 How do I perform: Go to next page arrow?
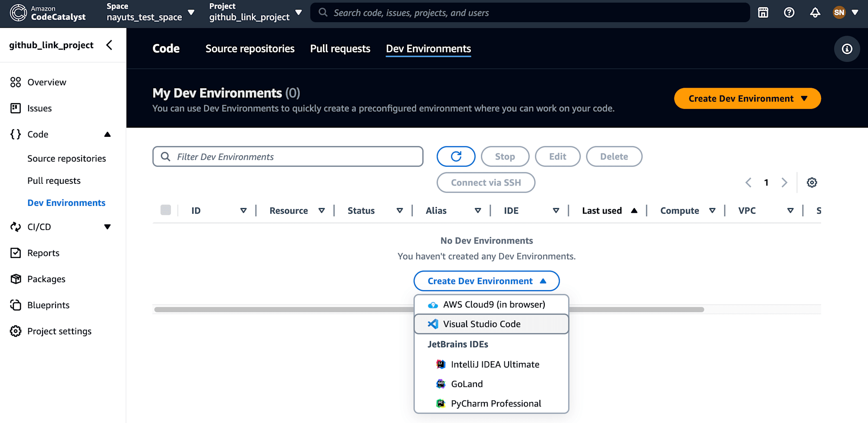coord(784,182)
